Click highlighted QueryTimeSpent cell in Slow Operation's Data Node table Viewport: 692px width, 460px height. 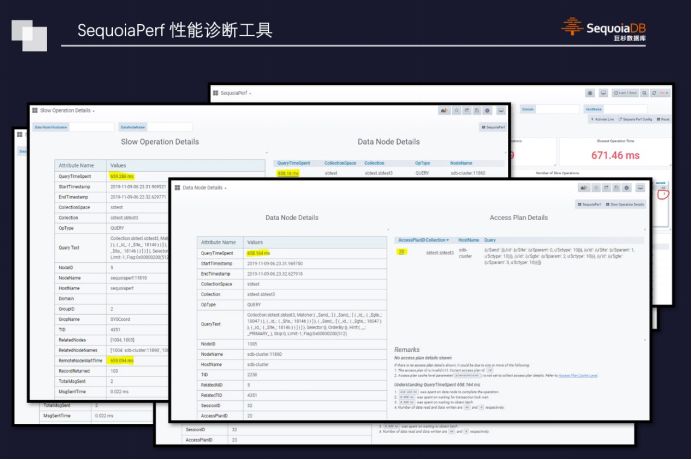point(288,173)
